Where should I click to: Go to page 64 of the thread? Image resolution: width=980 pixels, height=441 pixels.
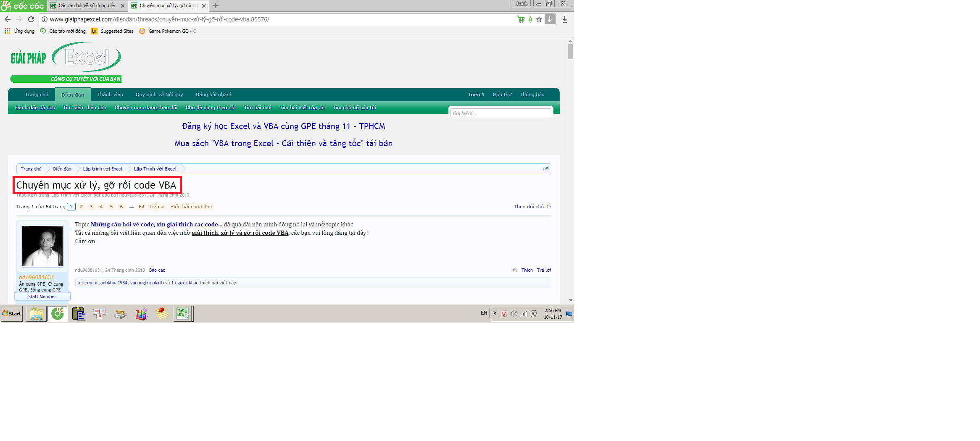point(142,207)
